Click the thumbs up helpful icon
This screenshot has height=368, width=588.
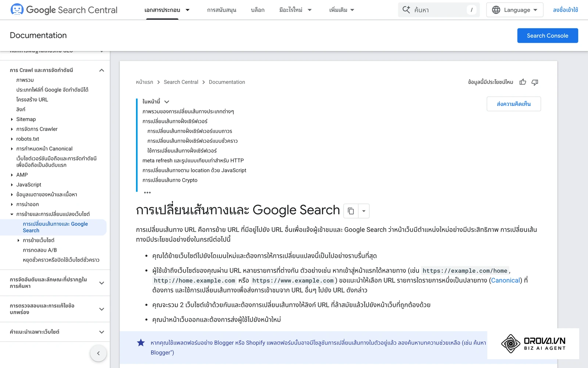pos(523,82)
